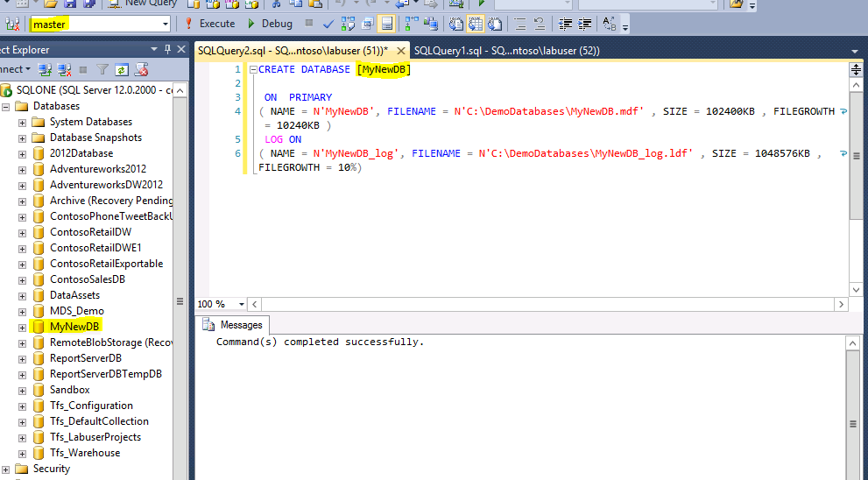This screenshot has width=868, height=480.
Task: Click the New Query button
Action: click(142, 4)
